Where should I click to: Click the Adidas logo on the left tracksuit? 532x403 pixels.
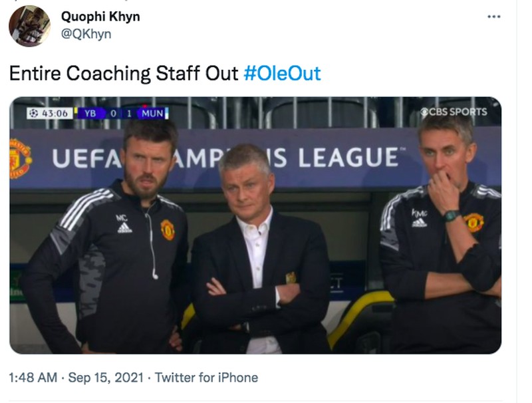(x=124, y=228)
